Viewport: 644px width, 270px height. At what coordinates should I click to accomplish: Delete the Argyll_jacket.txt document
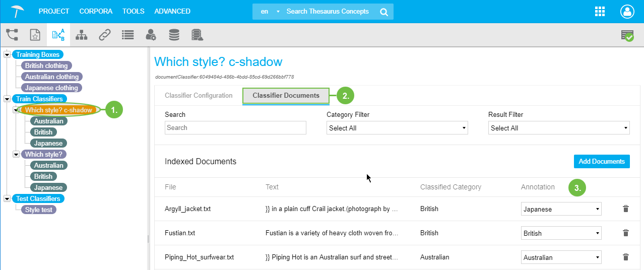pyautogui.click(x=625, y=209)
